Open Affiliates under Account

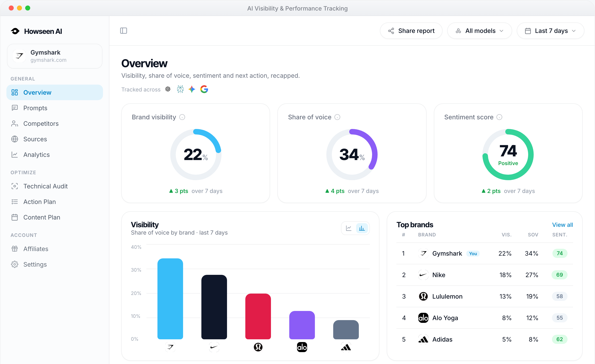pyautogui.click(x=55, y=249)
